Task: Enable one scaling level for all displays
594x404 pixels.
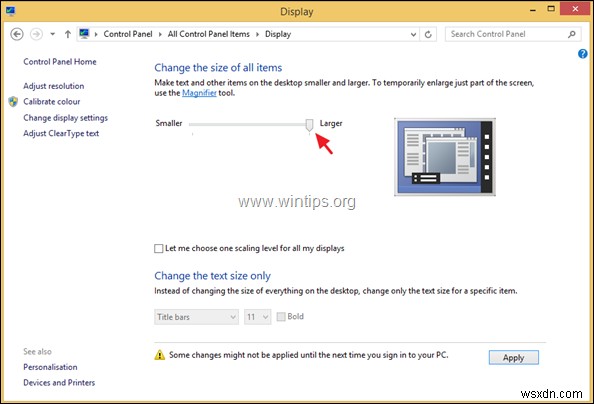Action: pos(158,249)
